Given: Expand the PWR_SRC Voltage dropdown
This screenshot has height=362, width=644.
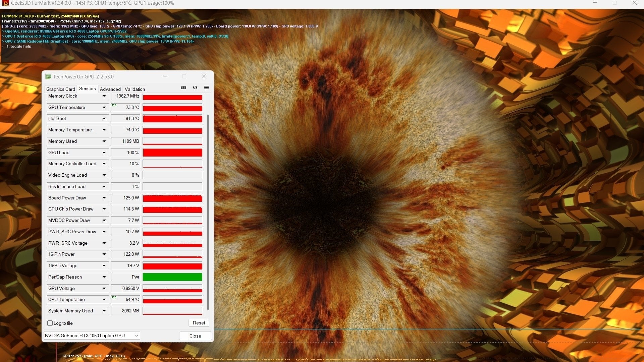Looking at the screenshot, I should pos(104,243).
